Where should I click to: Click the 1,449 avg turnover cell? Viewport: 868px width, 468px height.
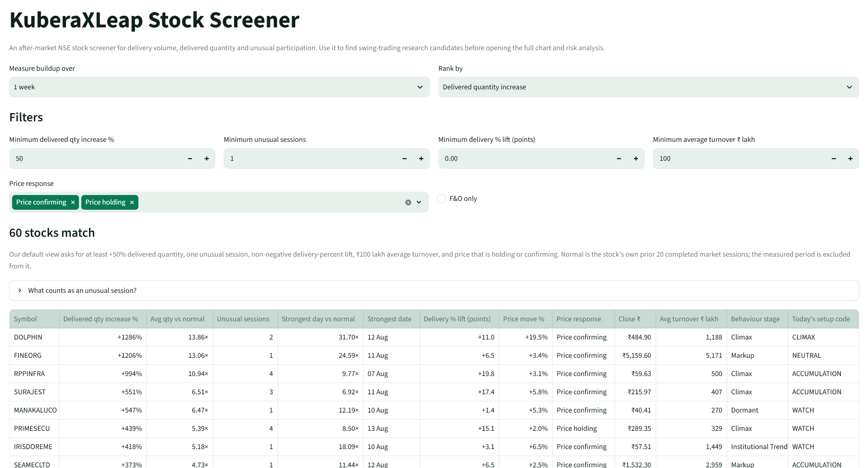691,446
